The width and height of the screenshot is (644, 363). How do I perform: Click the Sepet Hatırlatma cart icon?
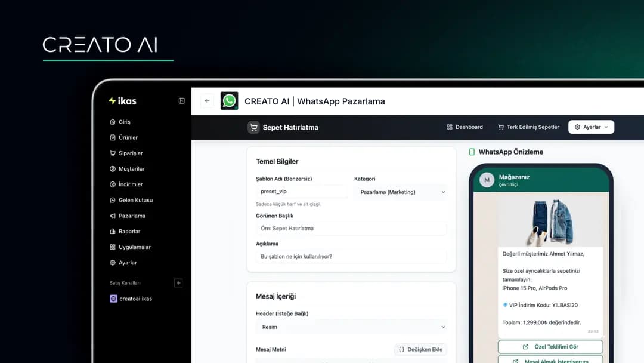(x=254, y=127)
